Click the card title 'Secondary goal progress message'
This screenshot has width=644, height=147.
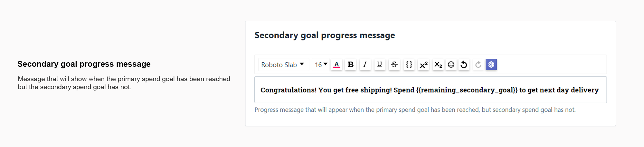[x=325, y=35]
